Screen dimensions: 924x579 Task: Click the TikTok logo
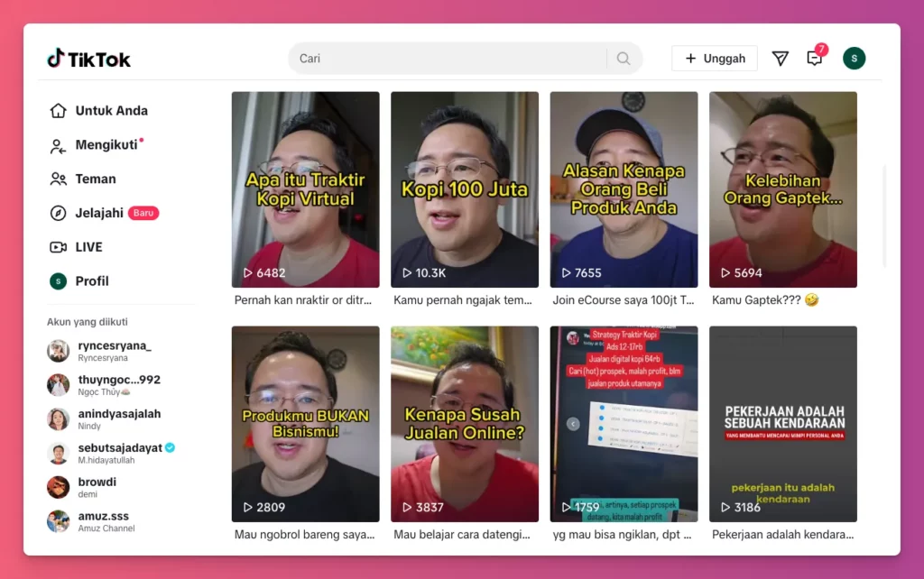(89, 58)
